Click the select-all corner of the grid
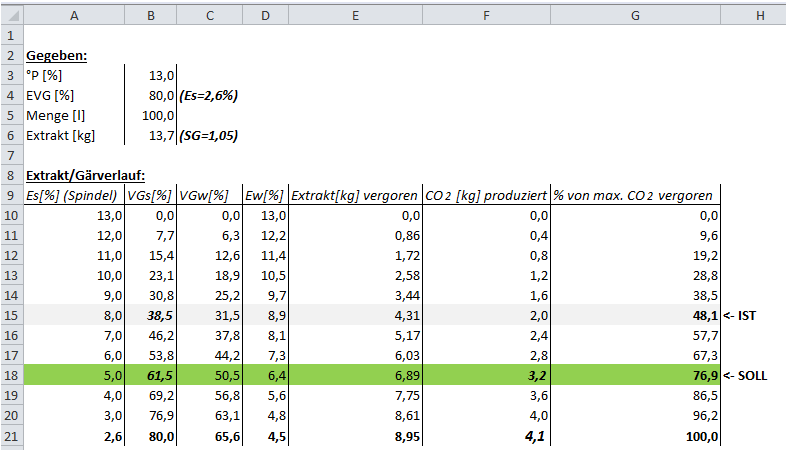 pyautogui.click(x=11, y=11)
